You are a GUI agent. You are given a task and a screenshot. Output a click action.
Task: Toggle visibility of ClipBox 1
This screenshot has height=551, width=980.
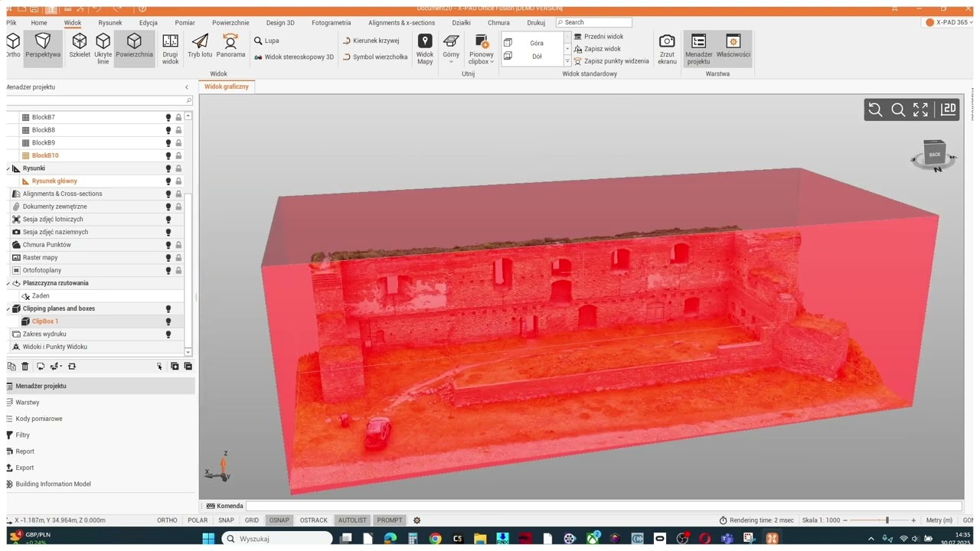[x=168, y=321]
